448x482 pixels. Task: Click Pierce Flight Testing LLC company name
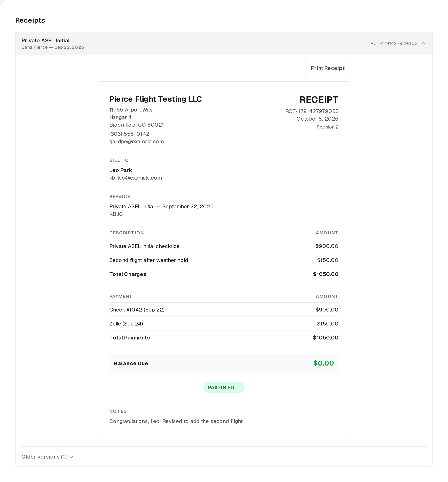coord(155,99)
